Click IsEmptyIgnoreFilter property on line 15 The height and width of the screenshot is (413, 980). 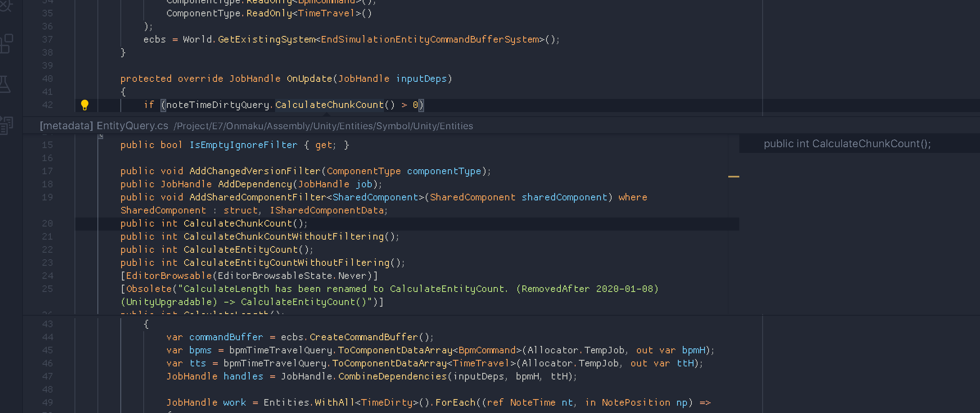[243, 145]
